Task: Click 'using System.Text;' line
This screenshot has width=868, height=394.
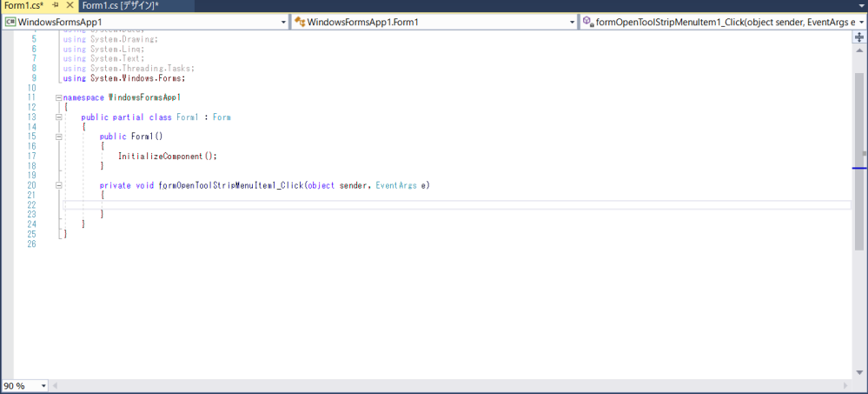Action: tap(104, 58)
